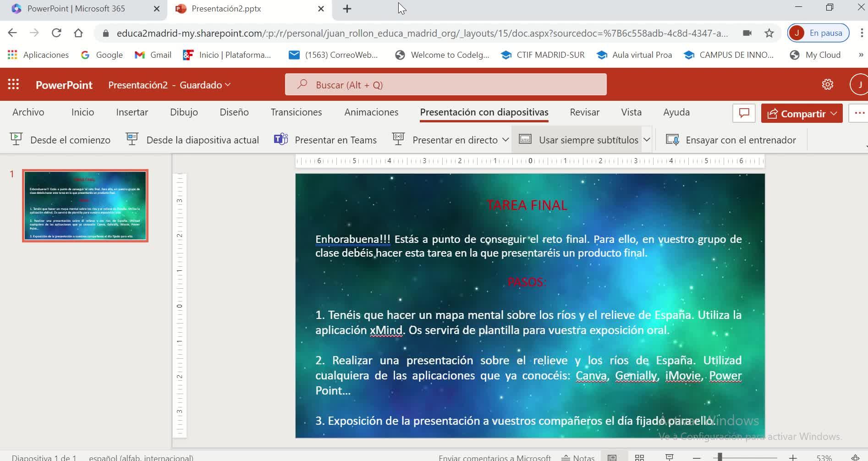The height and width of the screenshot is (461, 868).
Task: Go back in the browser
Action: point(12,33)
